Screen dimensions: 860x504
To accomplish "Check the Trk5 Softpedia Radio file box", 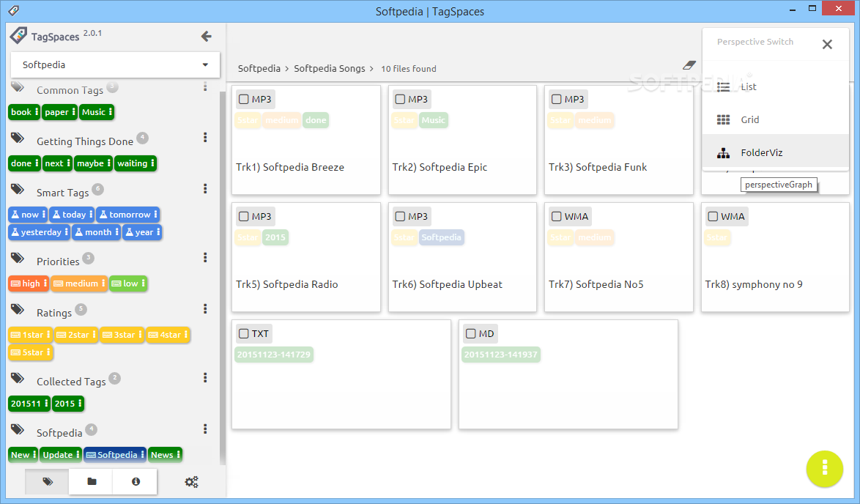I will coord(243,217).
